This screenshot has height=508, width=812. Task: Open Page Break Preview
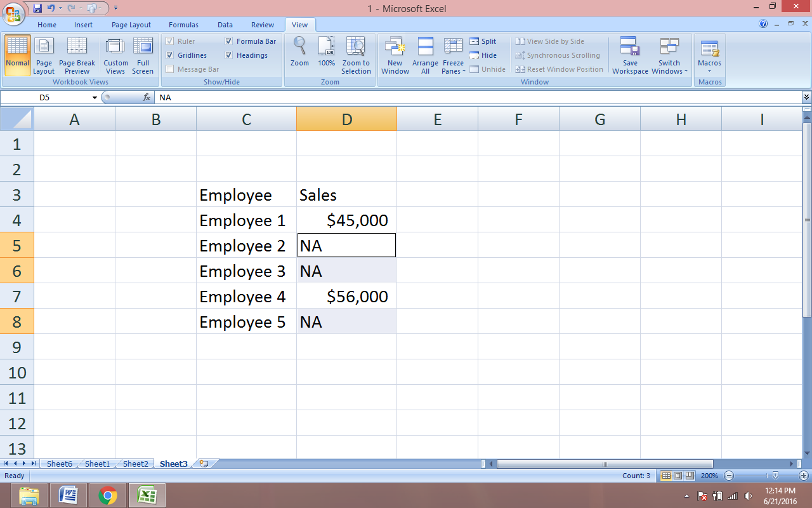(77, 55)
